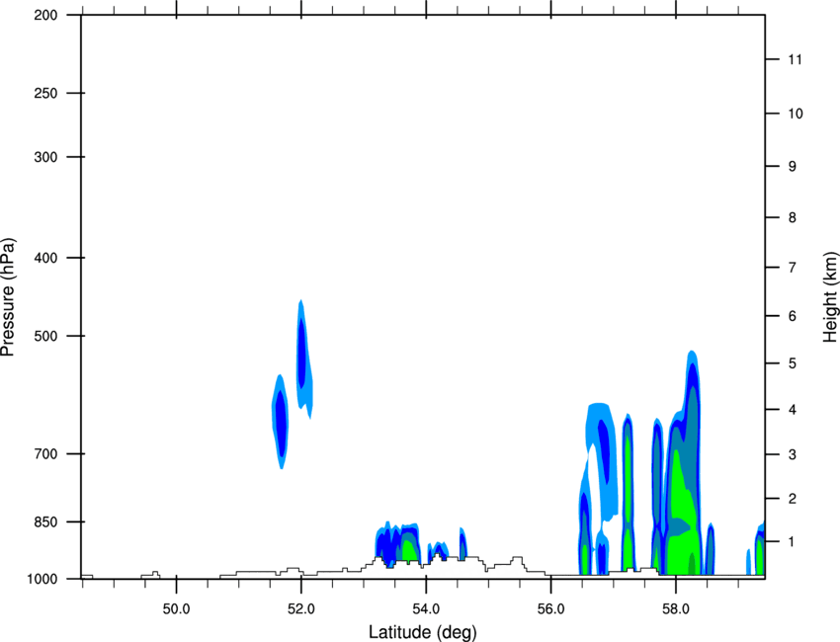Click the 52.0 latitude tick label
Viewport: 840px width, 642px height.
click(x=301, y=609)
